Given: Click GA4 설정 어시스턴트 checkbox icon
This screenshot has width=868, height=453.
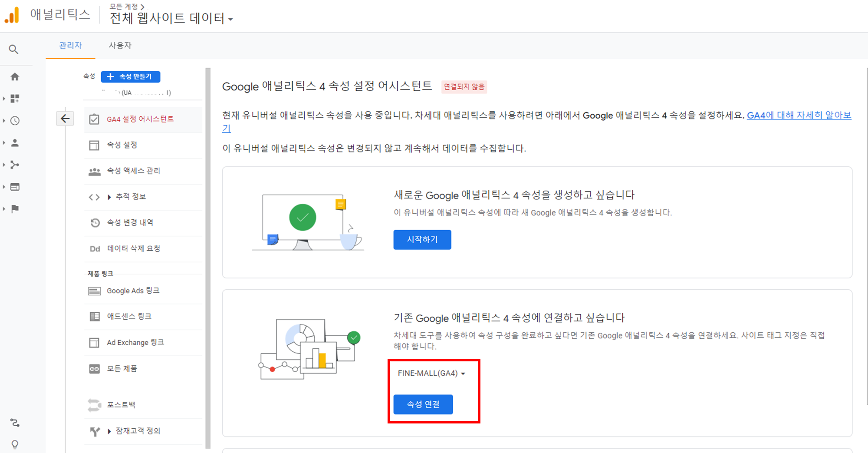Looking at the screenshot, I should [x=94, y=119].
